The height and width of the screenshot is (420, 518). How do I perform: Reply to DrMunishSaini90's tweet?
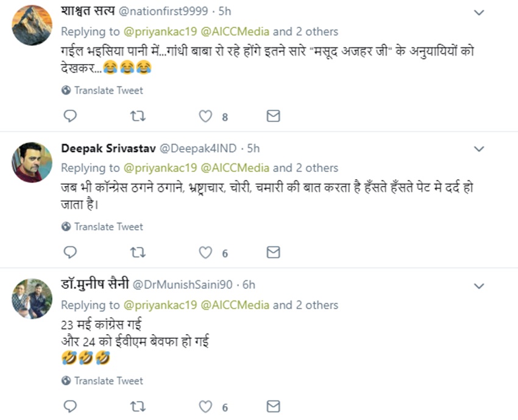click(x=70, y=407)
